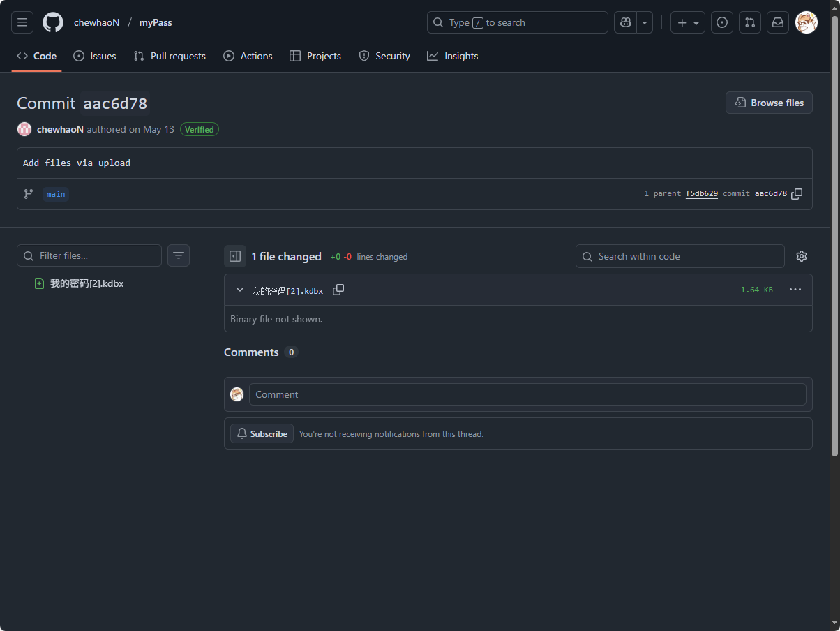Click the GitHub logo home icon
The image size is (840, 631).
tap(53, 22)
